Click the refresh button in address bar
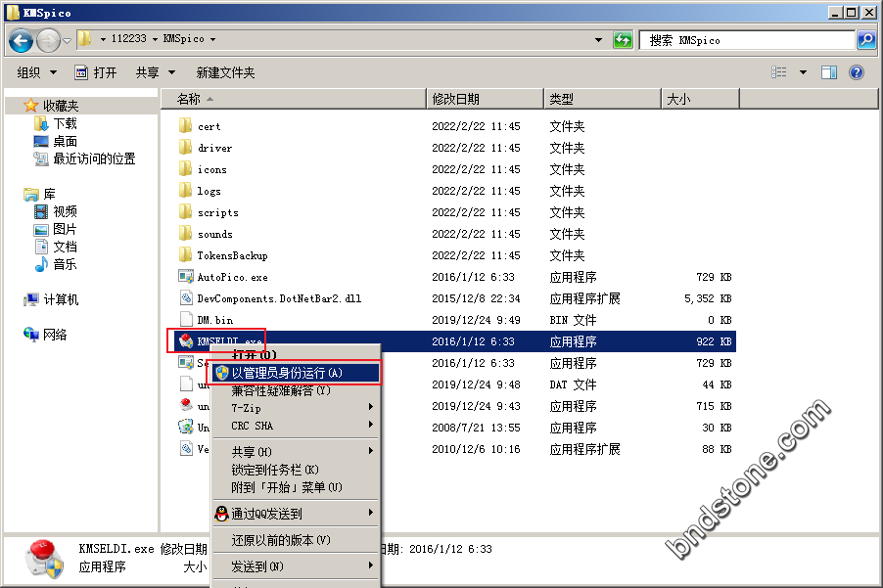Viewport: 883px width, 588px height. [x=623, y=40]
